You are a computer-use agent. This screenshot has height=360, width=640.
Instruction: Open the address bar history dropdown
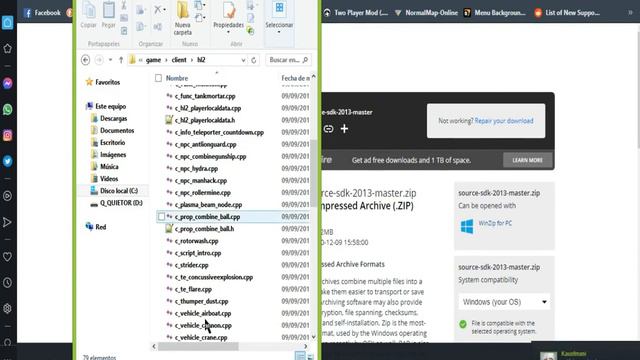tap(243, 60)
